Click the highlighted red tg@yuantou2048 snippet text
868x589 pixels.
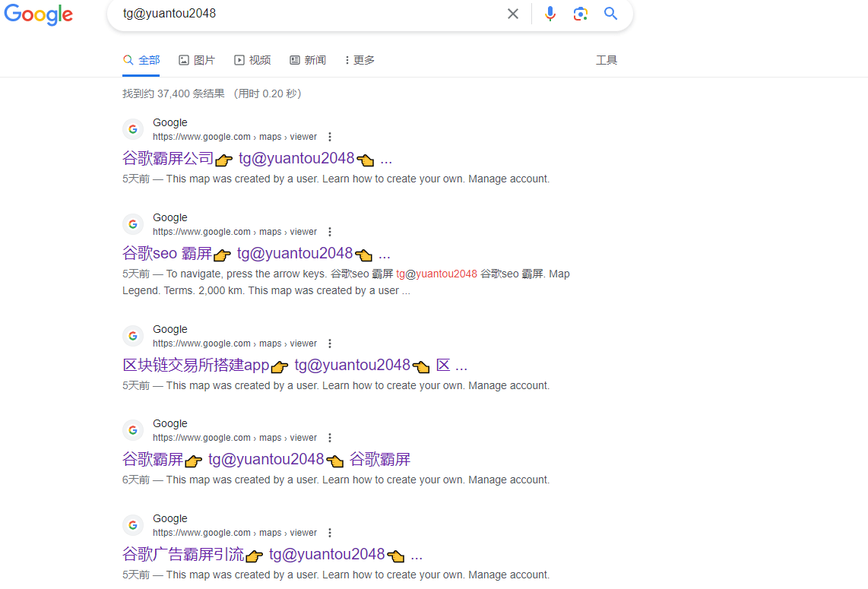click(x=437, y=274)
